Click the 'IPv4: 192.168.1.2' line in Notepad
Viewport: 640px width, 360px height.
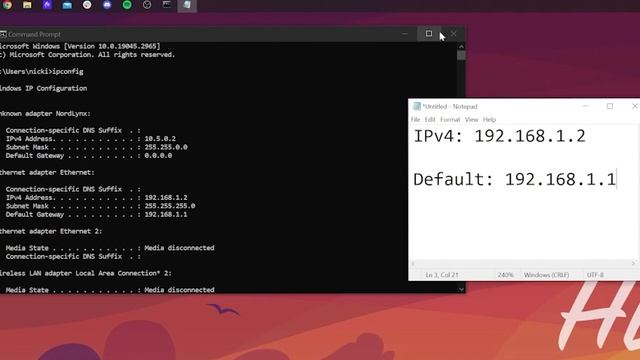pos(499,136)
